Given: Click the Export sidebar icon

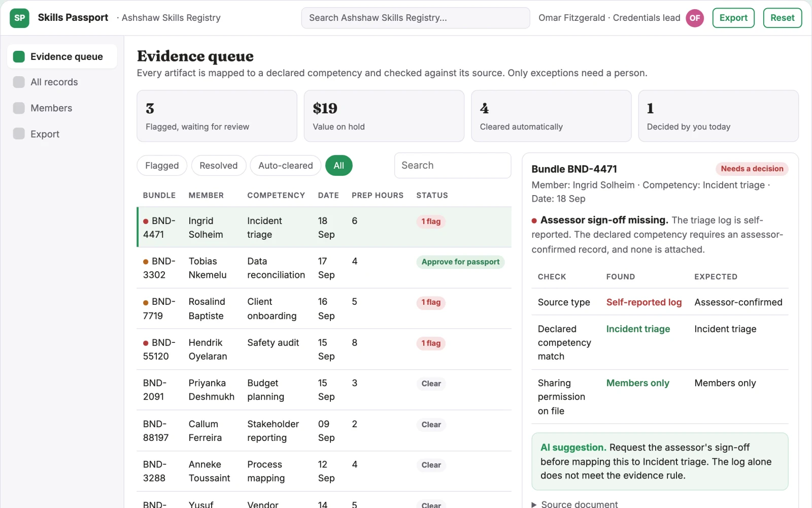Looking at the screenshot, I should tap(19, 134).
